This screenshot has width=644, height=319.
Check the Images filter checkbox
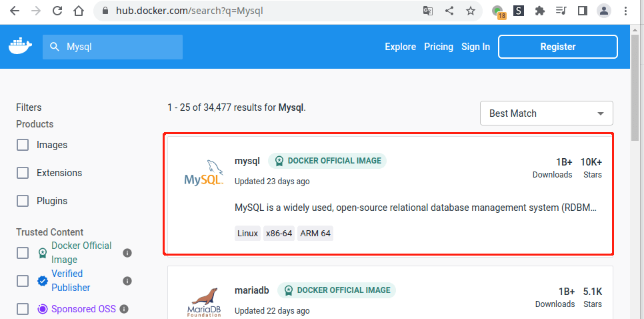coord(23,145)
